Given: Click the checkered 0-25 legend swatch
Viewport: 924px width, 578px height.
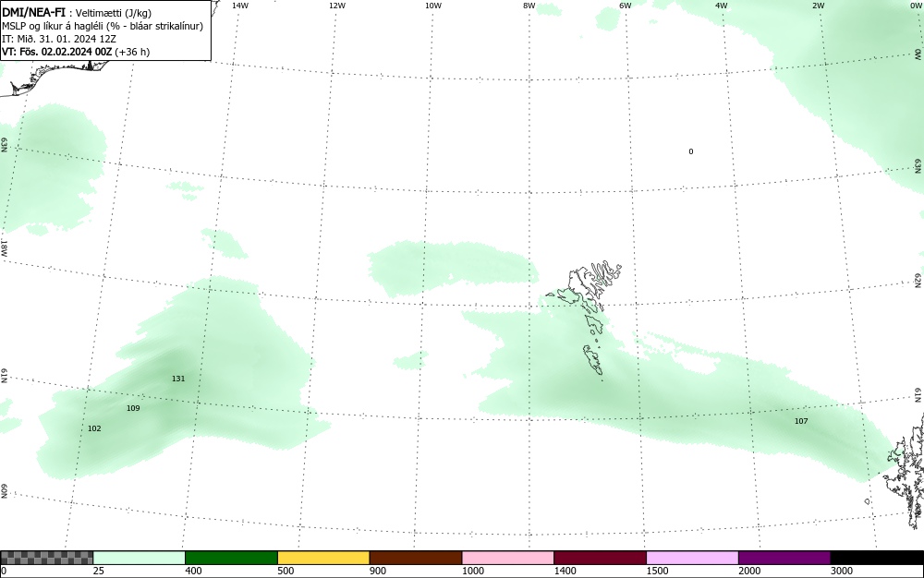Looking at the screenshot, I should point(46,558).
